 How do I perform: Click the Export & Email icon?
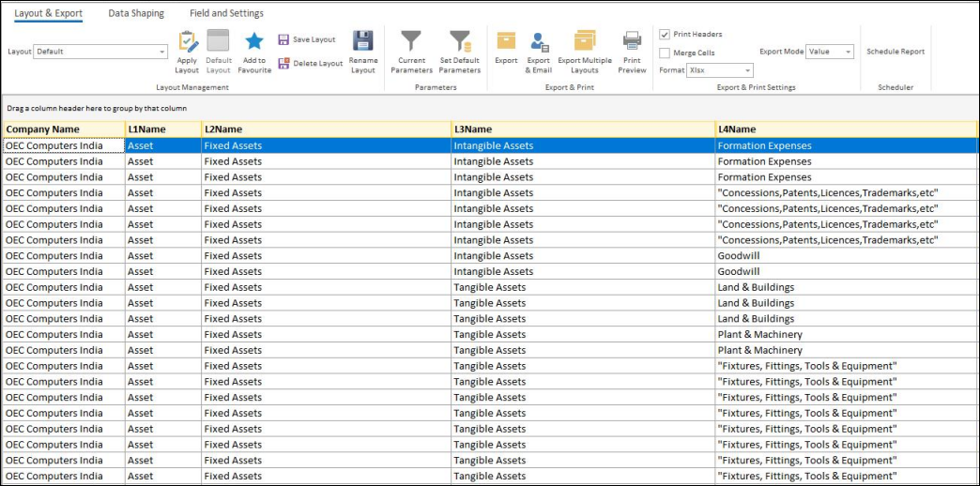539,42
